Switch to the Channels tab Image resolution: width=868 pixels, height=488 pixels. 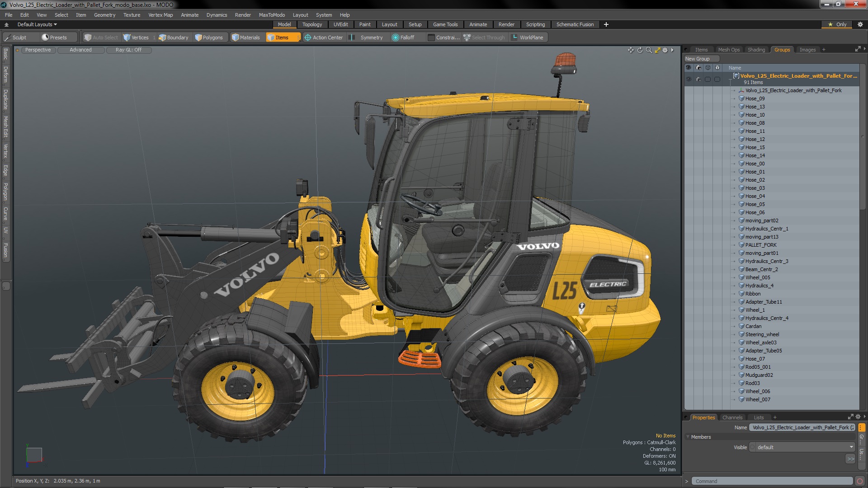pyautogui.click(x=732, y=418)
